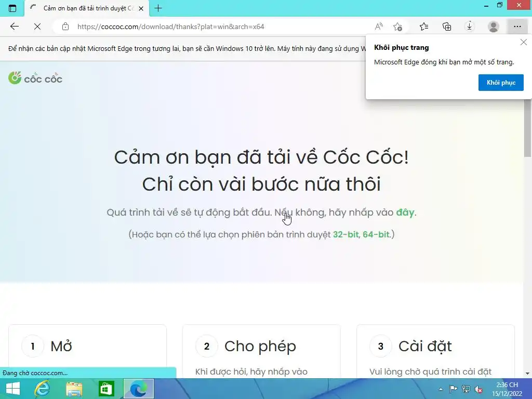This screenshot has height=399, width=532.
Task: Open Collections icon in toolbar
Action: coord(447,26)
